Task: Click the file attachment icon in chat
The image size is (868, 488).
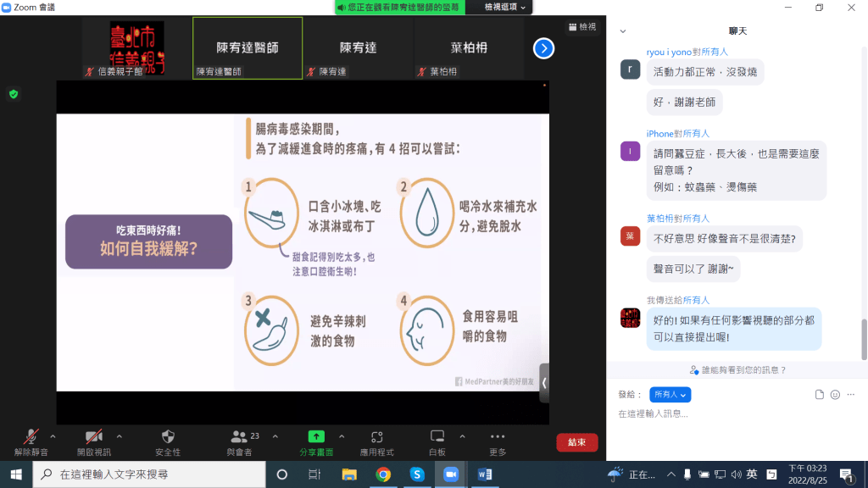Action: [x=820, y=395]
